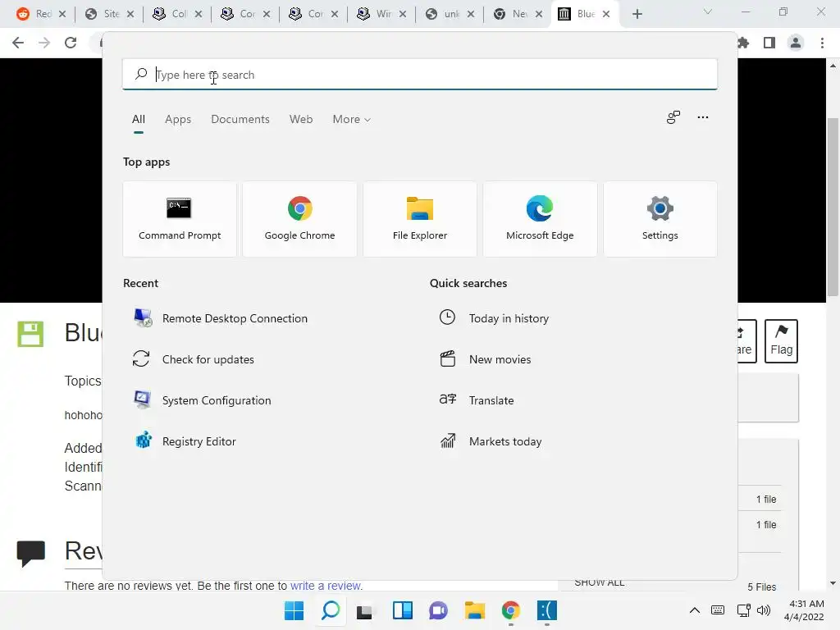The height and width of the screenshot is (630, 840).
Task: Choose Translate quick search
Action: pos(477,400)
